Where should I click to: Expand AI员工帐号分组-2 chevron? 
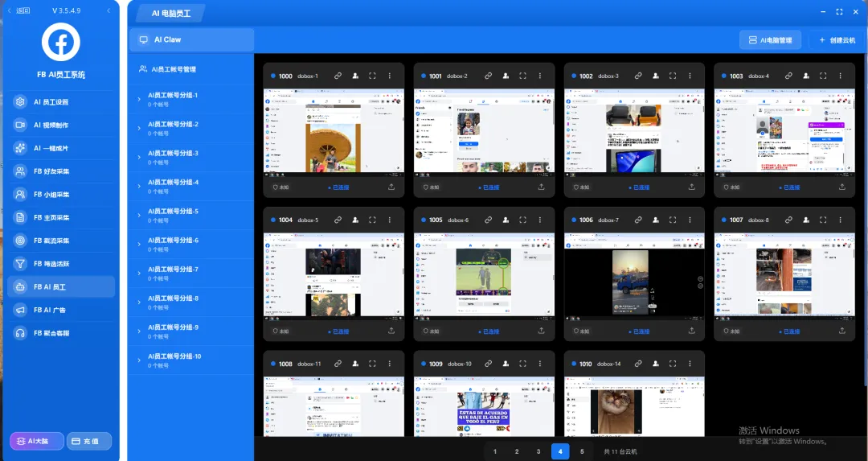coord(139,128)
